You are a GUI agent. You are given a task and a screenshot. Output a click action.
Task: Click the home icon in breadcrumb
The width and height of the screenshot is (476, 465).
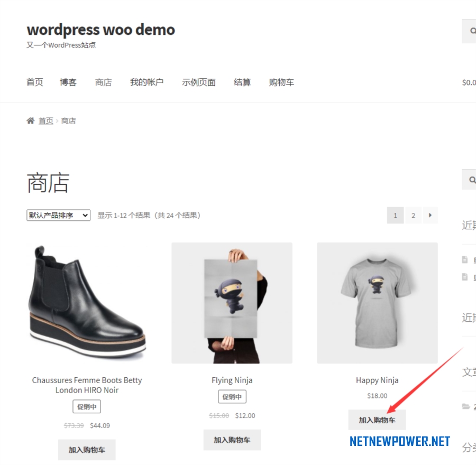click(x=30, y=120)
